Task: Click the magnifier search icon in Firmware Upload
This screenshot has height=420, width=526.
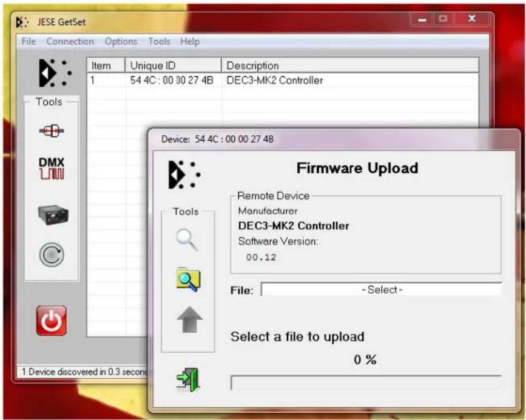Action: (x=187, y=239)
